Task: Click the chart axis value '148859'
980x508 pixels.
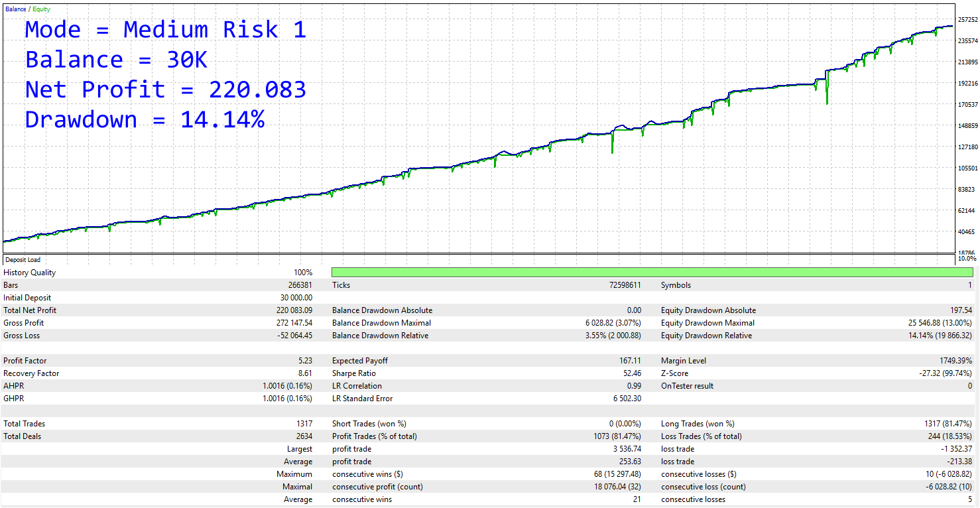Action: click(968, 126)
